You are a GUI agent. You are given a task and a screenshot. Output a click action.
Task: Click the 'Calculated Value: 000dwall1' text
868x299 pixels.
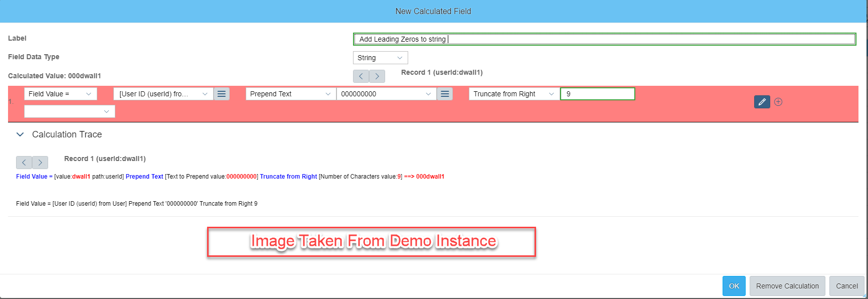[x=55, y=76]
